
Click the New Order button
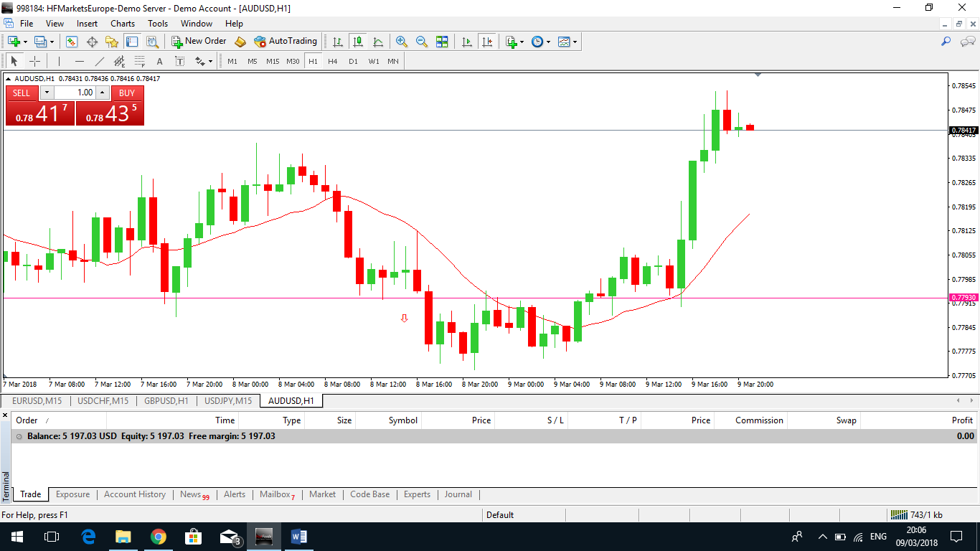(199, 42)
